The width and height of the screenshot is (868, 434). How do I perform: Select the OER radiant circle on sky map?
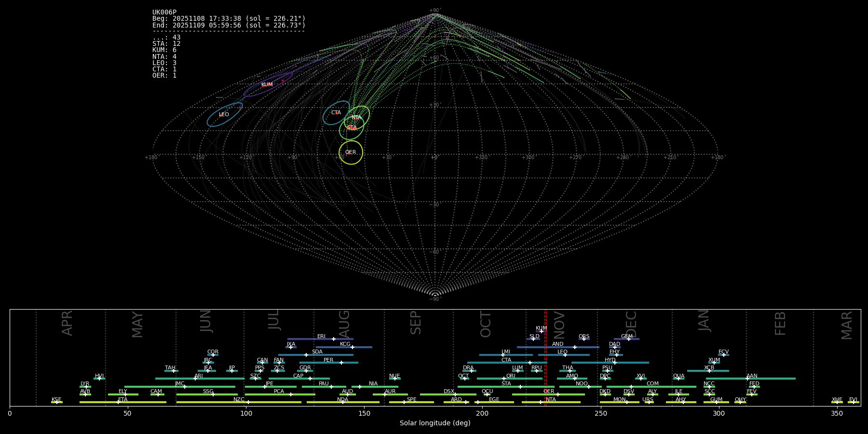[x=351, y=152]
